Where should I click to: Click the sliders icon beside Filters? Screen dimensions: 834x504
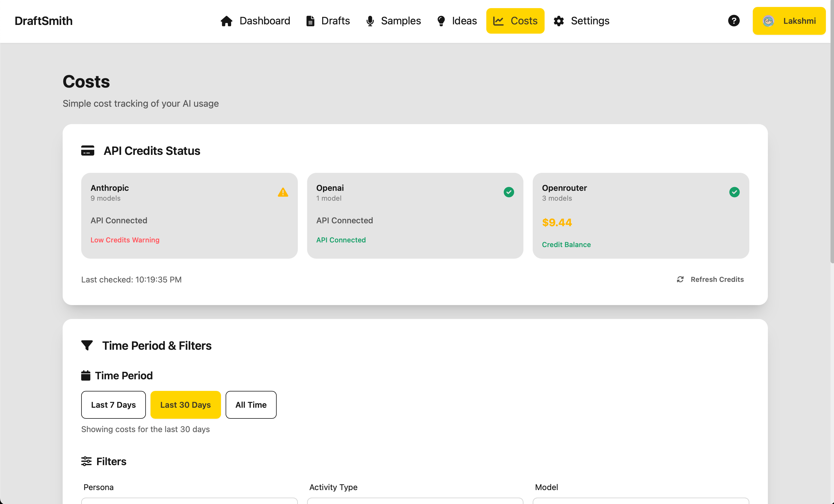(86, 461)
